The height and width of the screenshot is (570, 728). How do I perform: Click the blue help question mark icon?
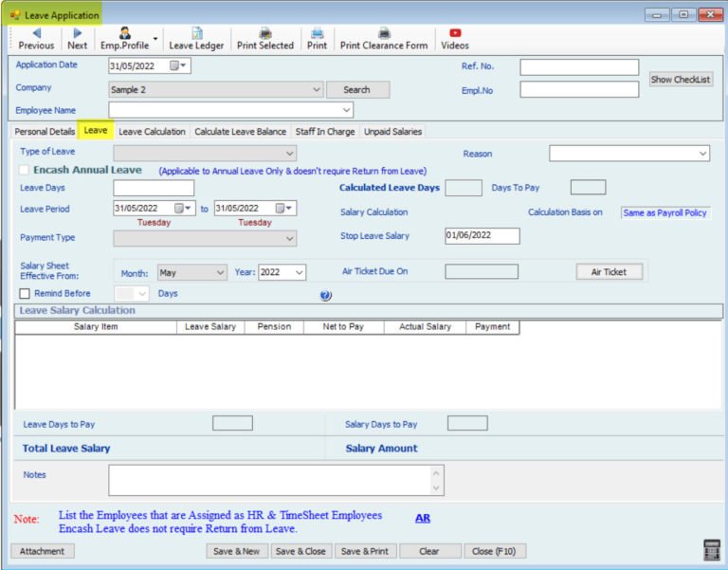pos(326,296)
